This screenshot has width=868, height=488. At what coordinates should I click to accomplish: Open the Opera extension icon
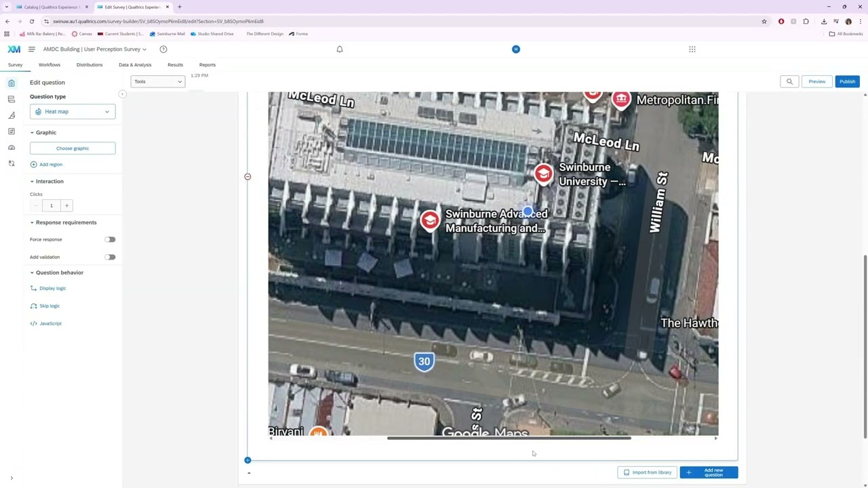pyautogui.click(x=781, y=21)
